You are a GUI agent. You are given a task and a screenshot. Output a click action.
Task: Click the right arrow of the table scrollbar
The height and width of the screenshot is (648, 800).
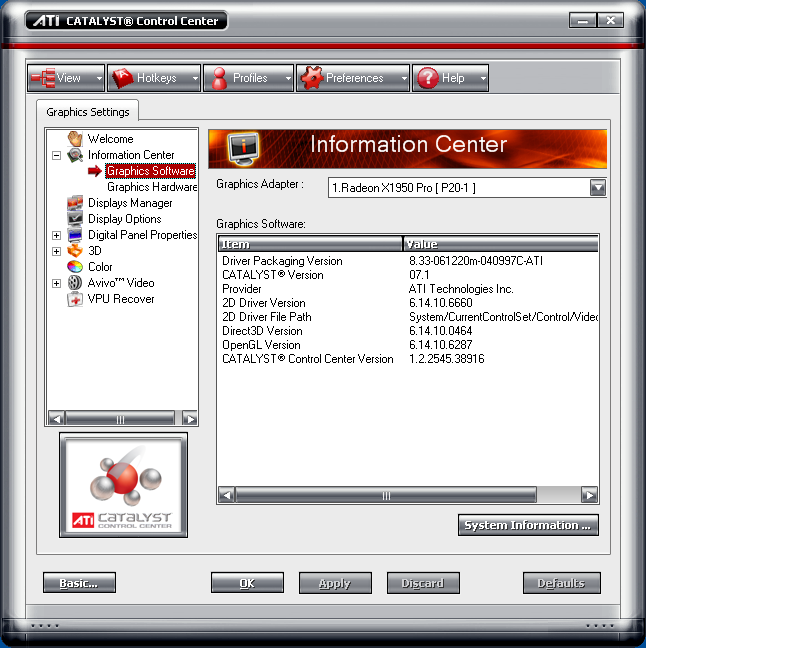pyautogui.click(x=590, y=495)
